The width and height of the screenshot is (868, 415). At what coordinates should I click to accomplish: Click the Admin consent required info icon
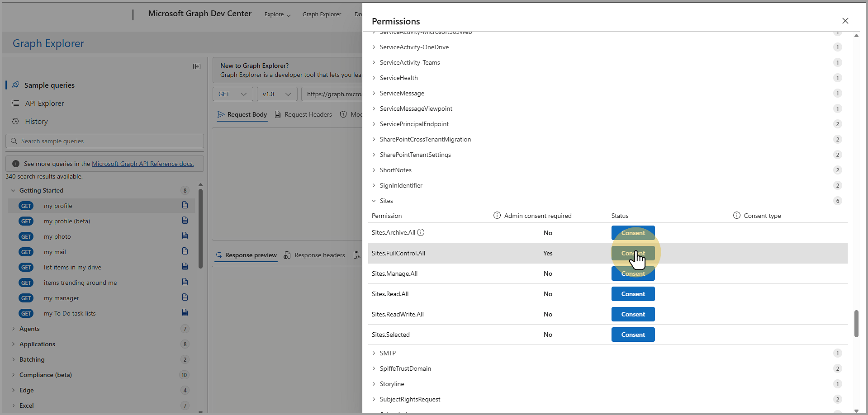click(497, 216)
